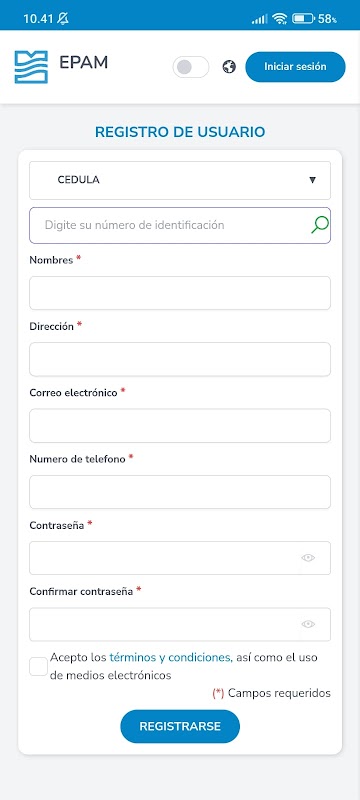Click the Iniciar sesión button
This screenshot has width=360, height=800.
pyautogui.click(x=295, y=67)
